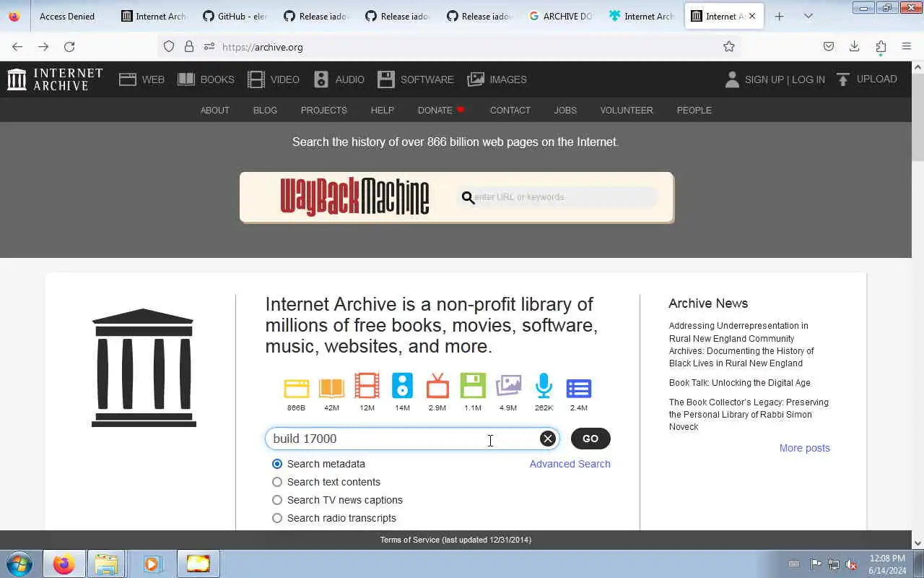Click the GO search button

click(x=590, y=439)
